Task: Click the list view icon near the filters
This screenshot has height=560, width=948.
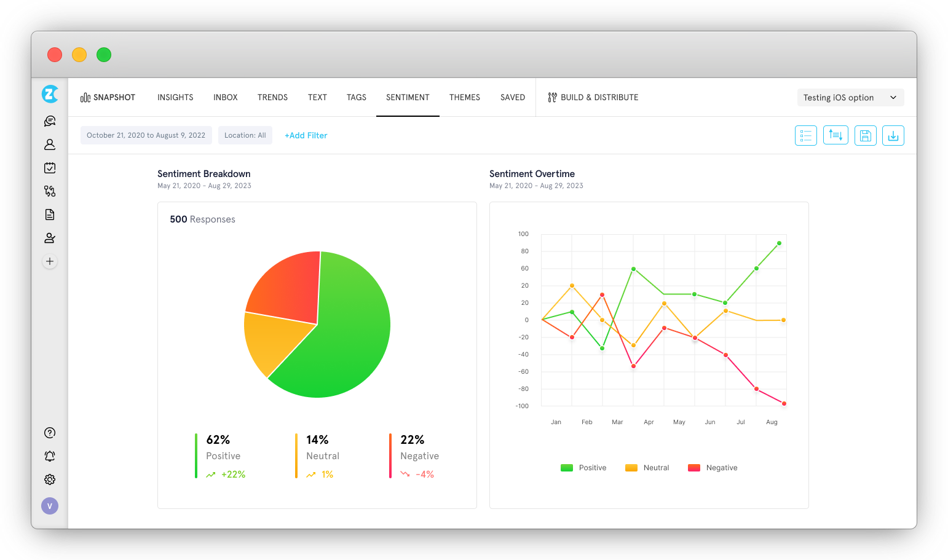Action: [x=806, y=135]
